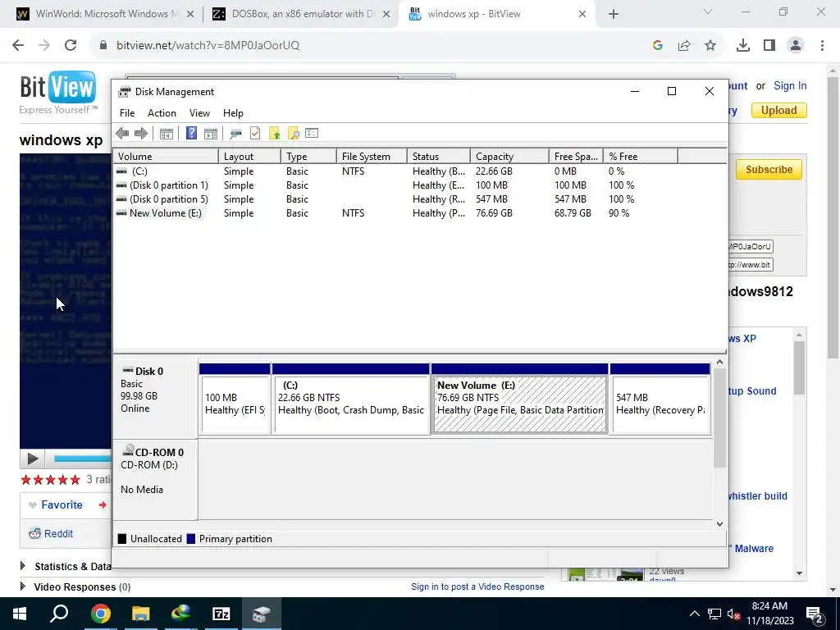Open the Windows Start button
Viewport: 840px width, 630px height.
(x=20, y=614)
